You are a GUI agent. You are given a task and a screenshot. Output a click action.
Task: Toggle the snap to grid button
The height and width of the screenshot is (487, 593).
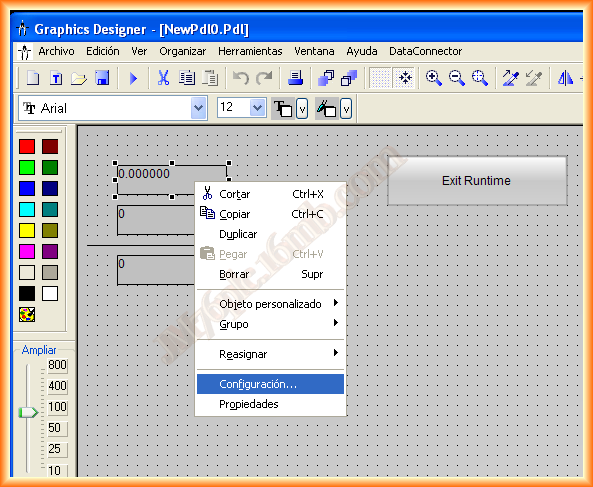(404, 78)
